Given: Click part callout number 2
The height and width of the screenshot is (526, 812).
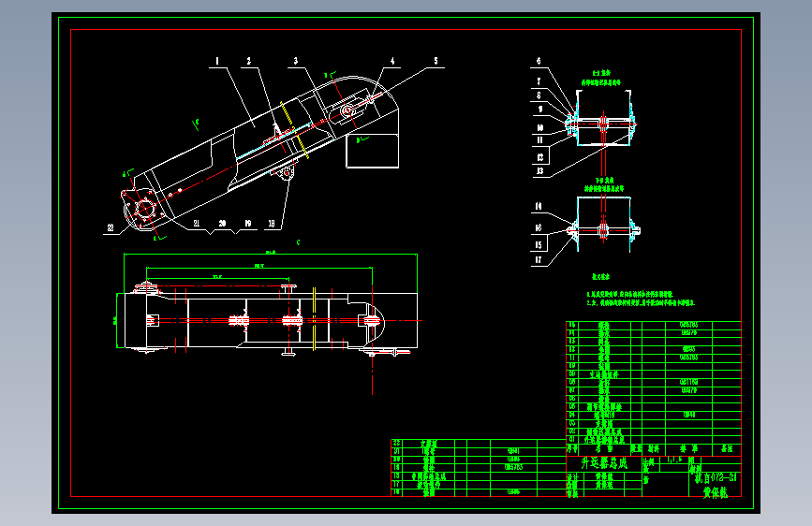Looking at the screenshot, I should tap(248, 61).
